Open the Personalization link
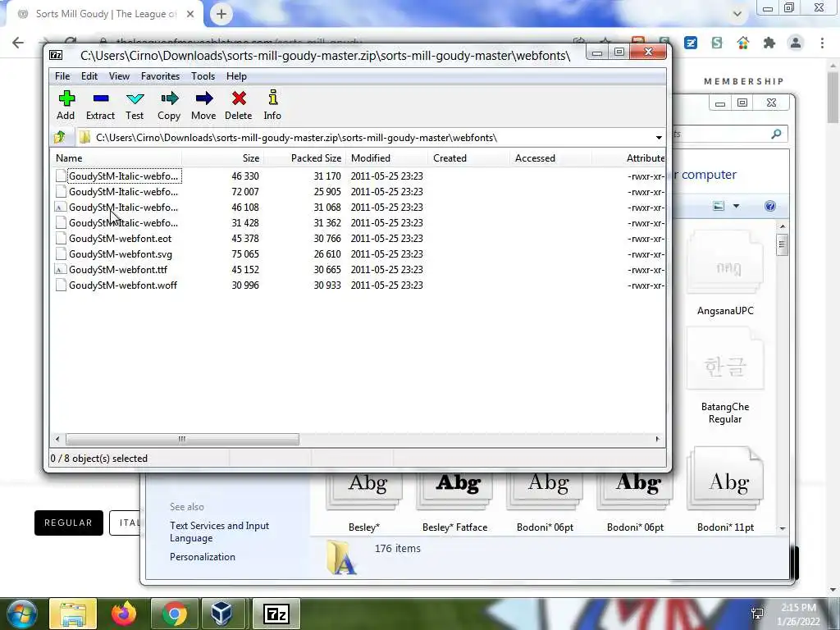The width and height of the screenshot is (840, 630). [x=203, y=557]
